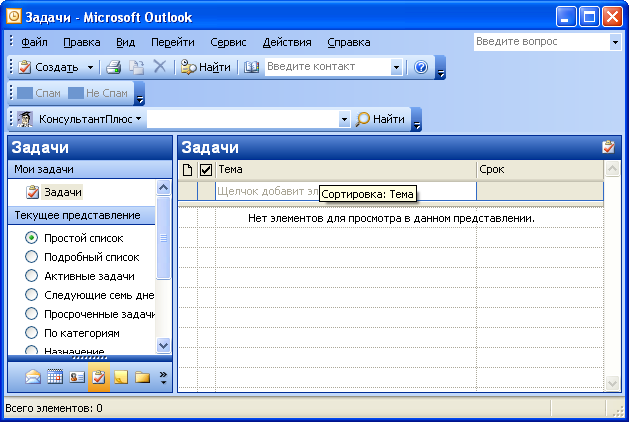The image size is (629, 422).
Task: Open the Справка menu
Action: (x=349, y=42)
